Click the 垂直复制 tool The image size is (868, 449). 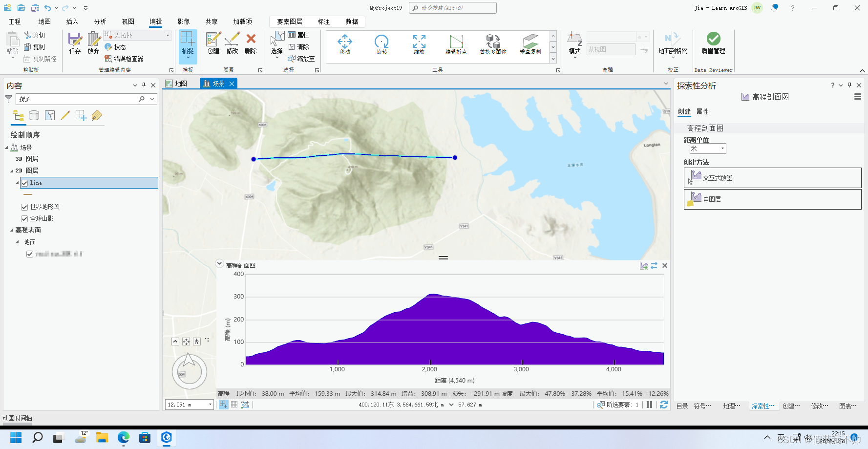coord(530,45)
